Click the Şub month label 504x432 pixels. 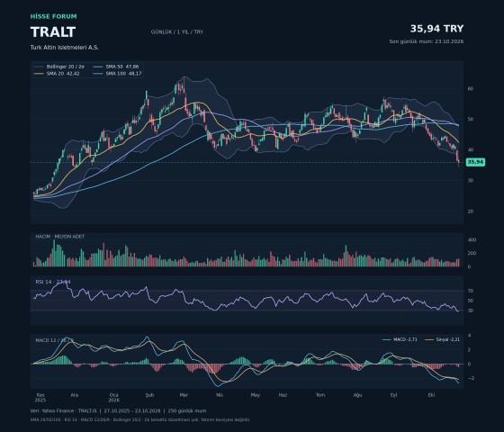(149, 395)
